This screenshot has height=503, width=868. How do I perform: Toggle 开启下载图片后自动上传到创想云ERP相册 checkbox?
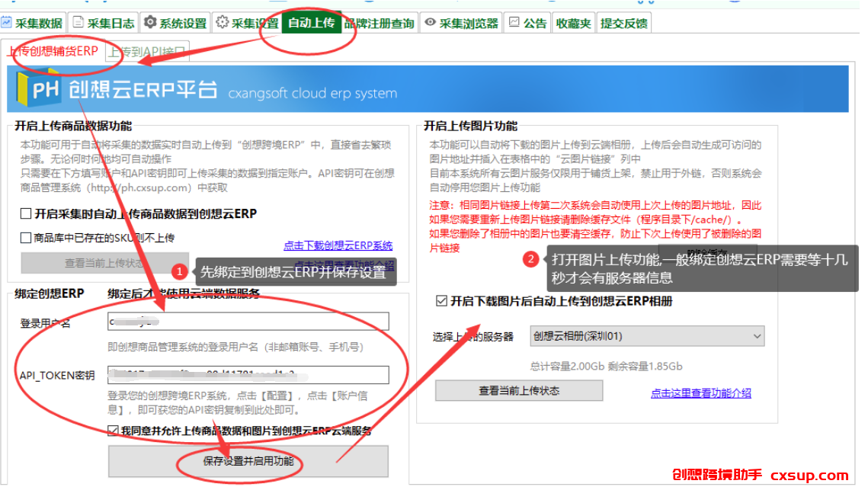pos(441,300)
